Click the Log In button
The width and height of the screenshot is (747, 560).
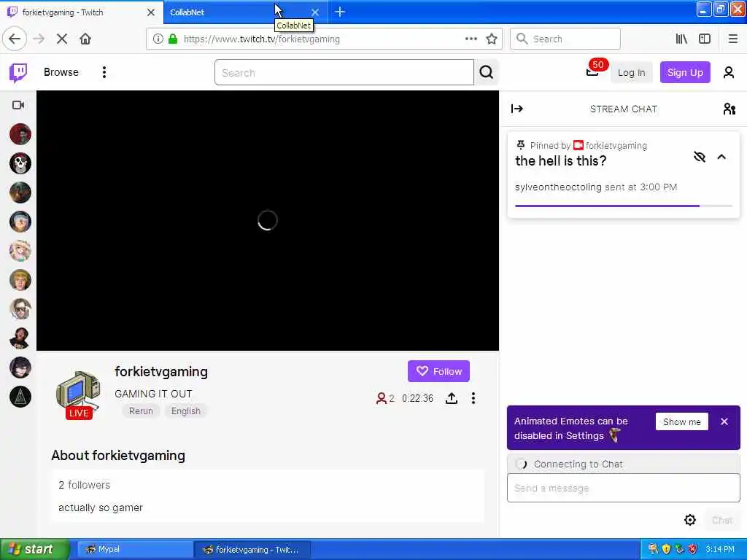click(x=631, y=72)
